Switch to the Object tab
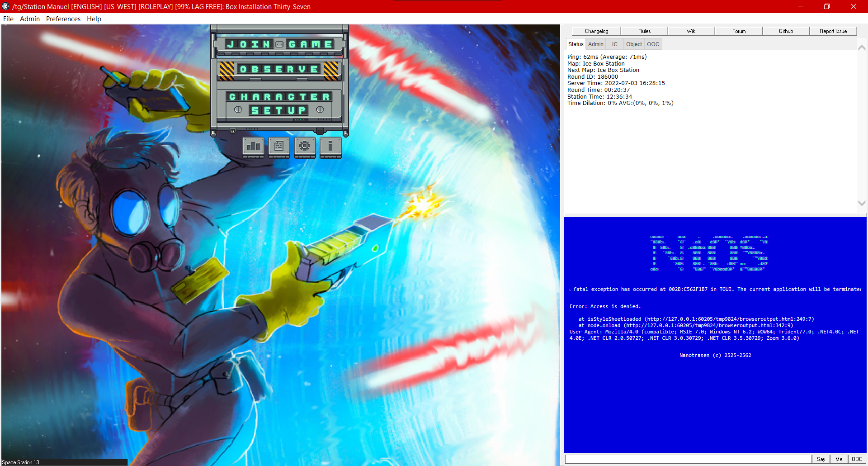This screenshot has width=868, height=466. point(634,44)
